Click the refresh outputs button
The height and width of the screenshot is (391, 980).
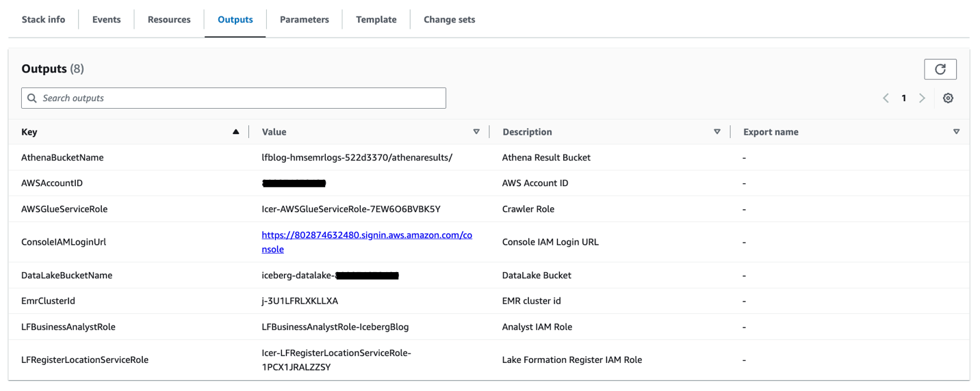tap(940, 69)
